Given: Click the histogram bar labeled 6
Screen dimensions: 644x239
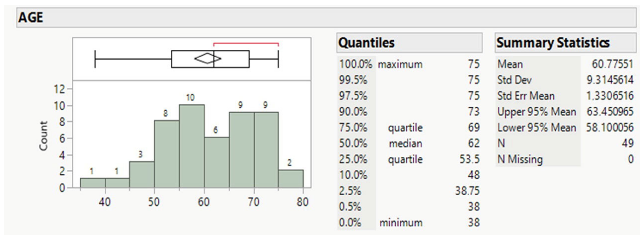Looking at the screenshot, I should 217,162.
